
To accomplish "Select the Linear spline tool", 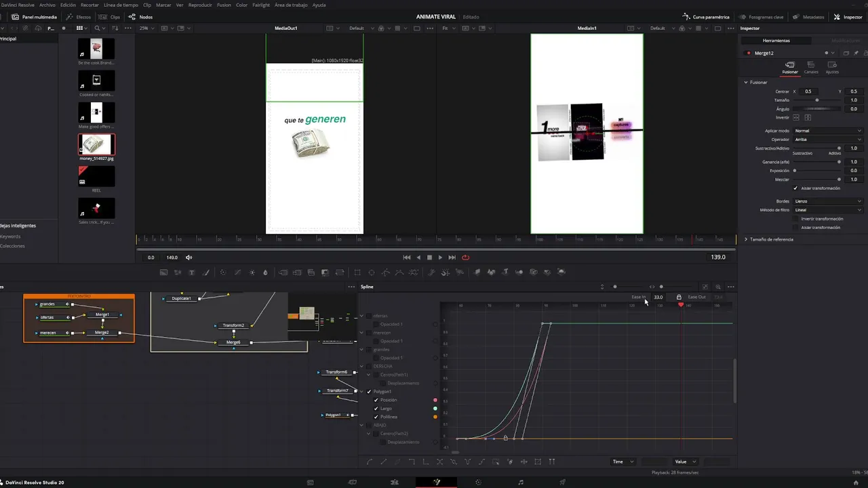I will (x=384, y=462).
